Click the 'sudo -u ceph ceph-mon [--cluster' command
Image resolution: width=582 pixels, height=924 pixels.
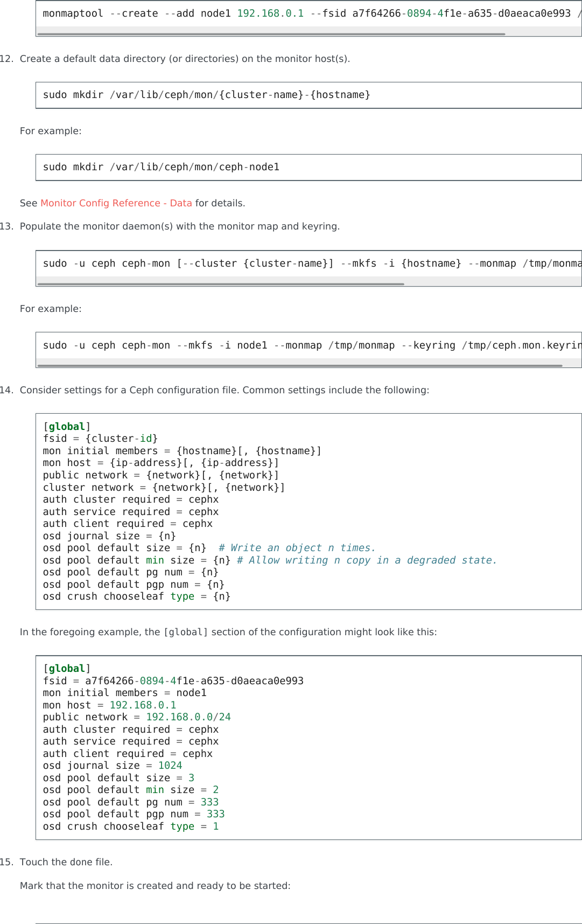point(312,263)
